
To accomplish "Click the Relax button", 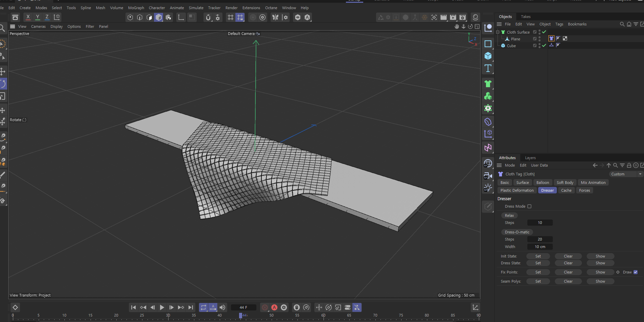I will pyautogui.click(x=509, y=215).
